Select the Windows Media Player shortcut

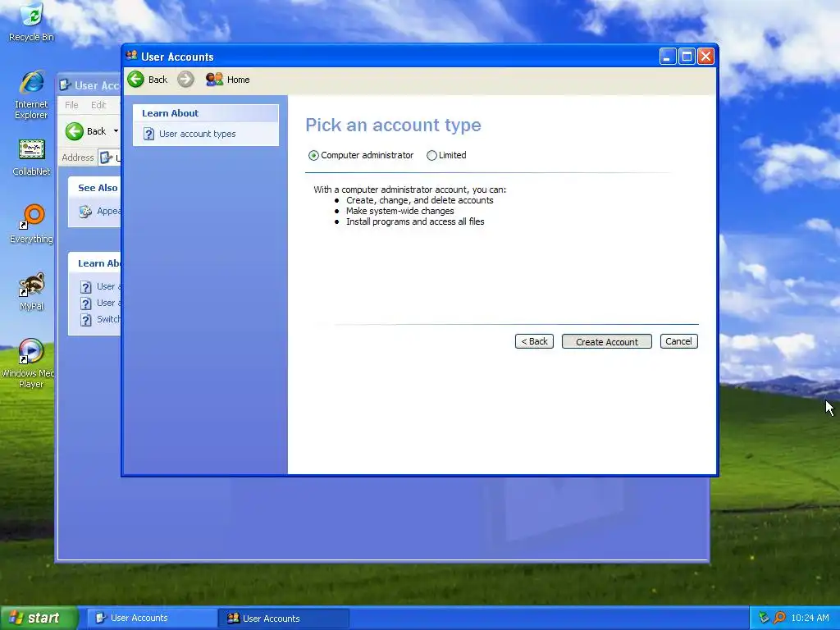click(x=30, y=363)
